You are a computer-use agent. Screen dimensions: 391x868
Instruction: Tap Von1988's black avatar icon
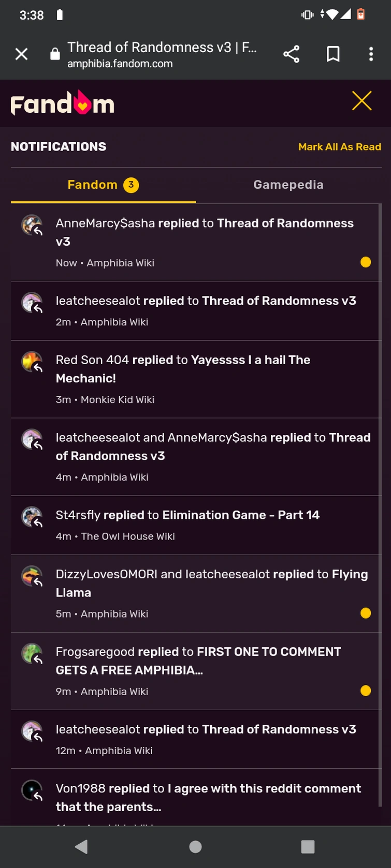(x=32, y=790)
